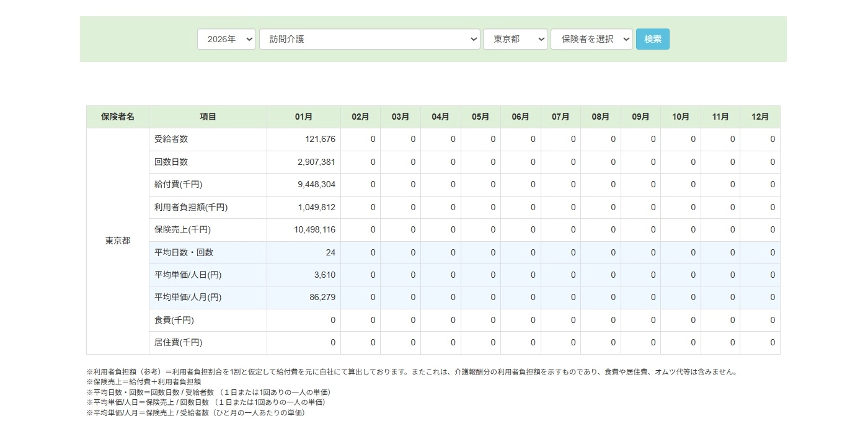
Task: Click the 06月 column header
Action: (x=520, y=117)
